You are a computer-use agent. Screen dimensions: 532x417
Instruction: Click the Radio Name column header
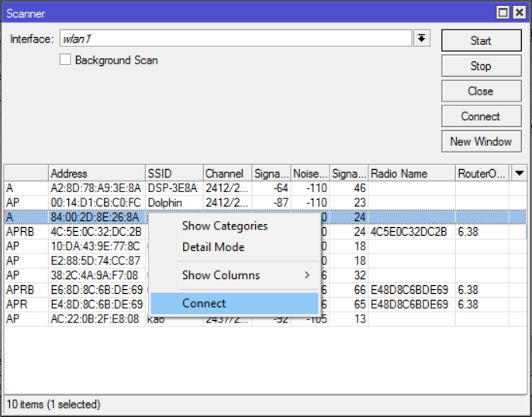click(410, 174)
